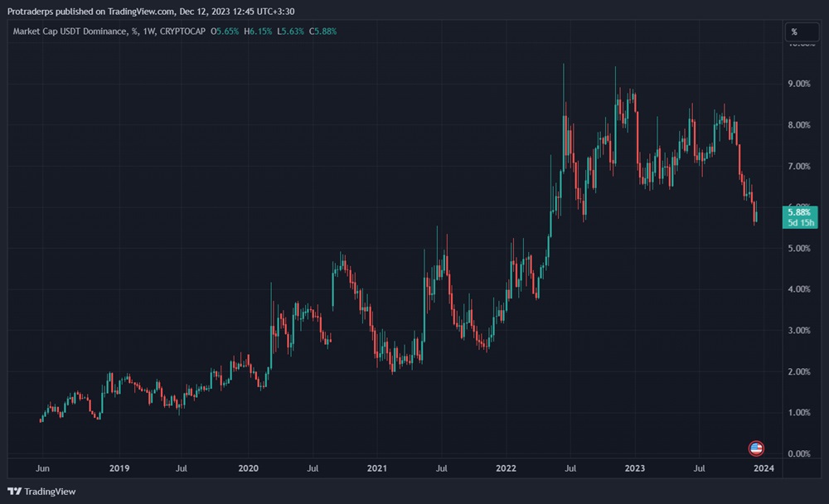Screen dimensions: 829x504
Task: Click the US flag economic event icon
Action: click(x=755, y=448)
